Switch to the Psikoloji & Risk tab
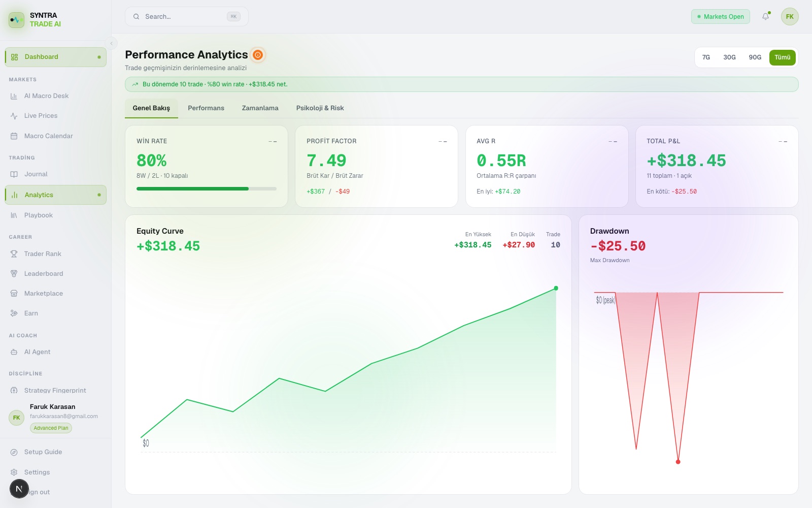812x508 pixels. (x=320, y=108)
